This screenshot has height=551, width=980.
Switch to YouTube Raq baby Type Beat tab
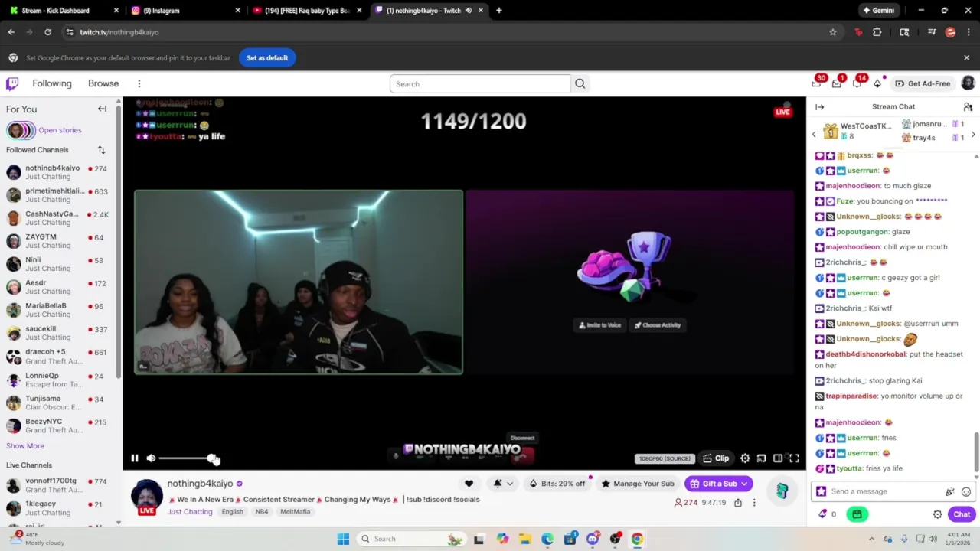(x=306, y=11)
